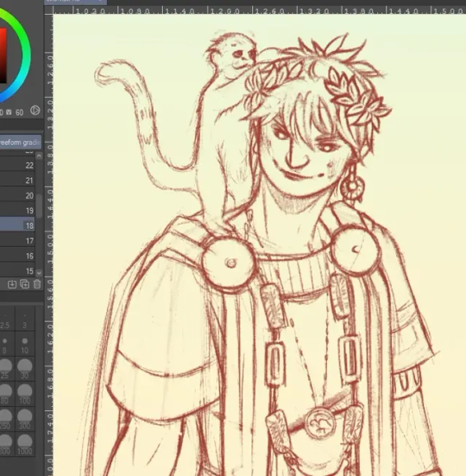Import a sub tool using the download icon
Screen dimensions: 466x476
tap(12, 284)
